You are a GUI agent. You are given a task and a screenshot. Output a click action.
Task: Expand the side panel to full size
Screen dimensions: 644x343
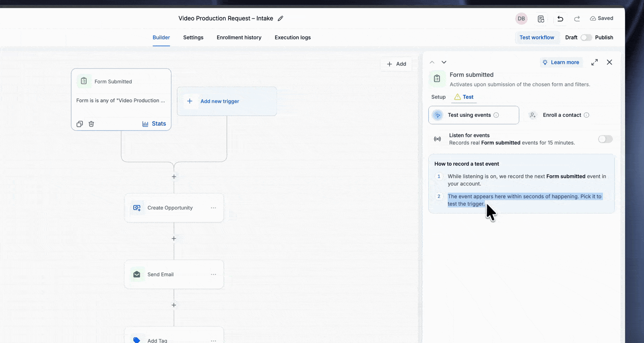coord(594,62)
